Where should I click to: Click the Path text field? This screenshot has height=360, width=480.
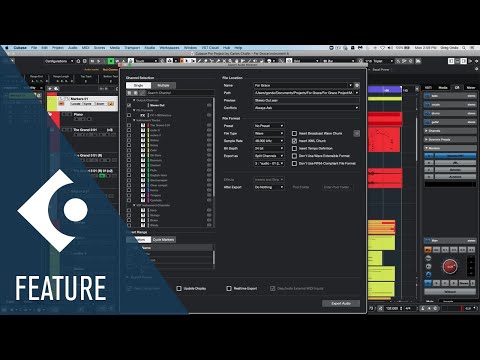(x=304, y=93)
